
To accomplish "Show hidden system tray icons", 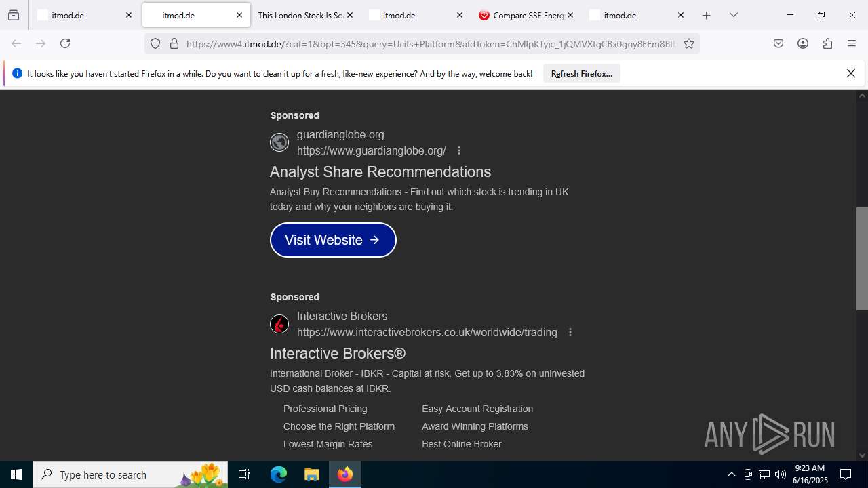I will (x=731, y=474).
